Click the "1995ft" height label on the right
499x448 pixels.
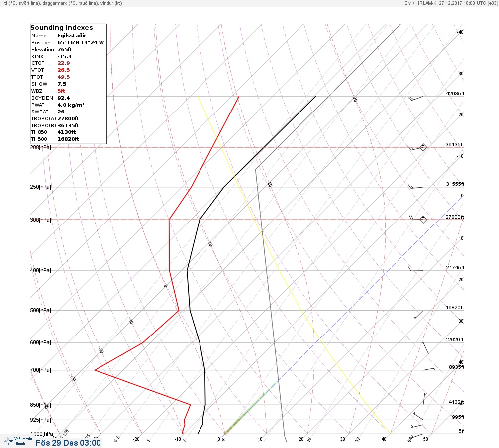(x=457, y=417)
